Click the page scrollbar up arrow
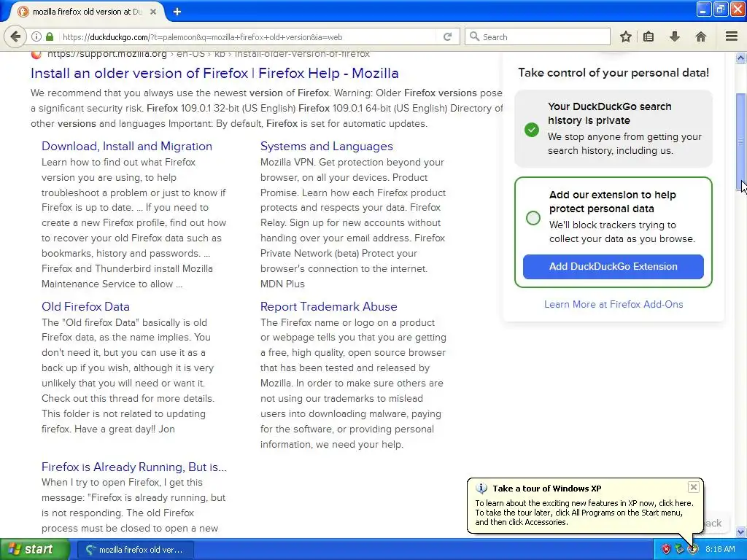This screenshot has width=747, height=560. (x=741, y=58)
